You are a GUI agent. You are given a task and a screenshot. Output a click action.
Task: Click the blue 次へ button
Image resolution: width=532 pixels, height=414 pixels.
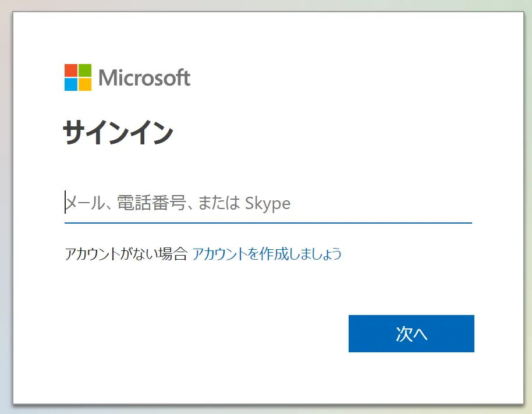(x=411, y=334)
